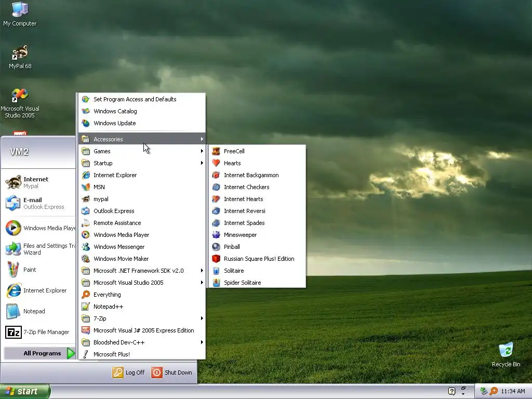Screen dimensions: 532x399
Task: Select the Recycle Bin
Action: pos(506,354)
